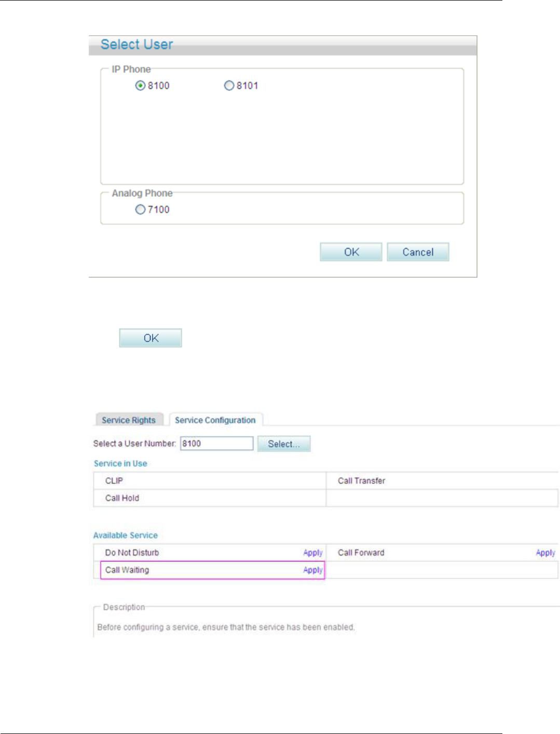Viewport: 560px width, 734px height.
Task: Click the CLIP service entry
Action: 114,481
